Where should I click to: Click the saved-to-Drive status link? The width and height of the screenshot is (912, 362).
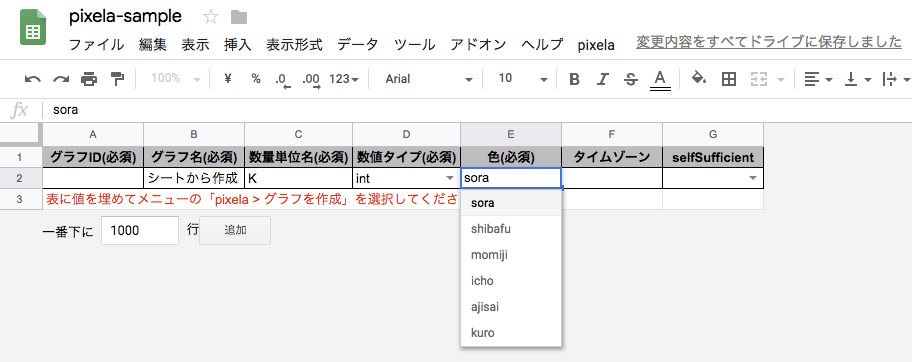pos(769,42)
